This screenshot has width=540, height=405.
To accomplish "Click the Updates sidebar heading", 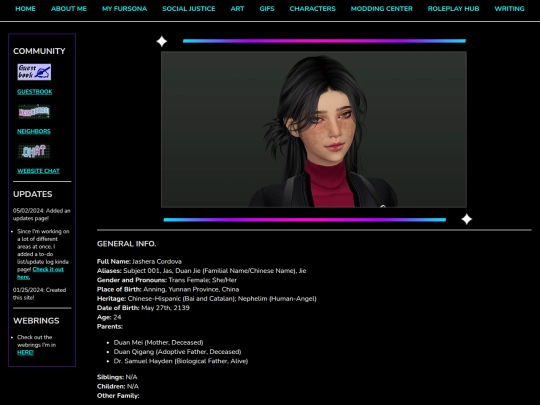I will (x=33, y=194).
